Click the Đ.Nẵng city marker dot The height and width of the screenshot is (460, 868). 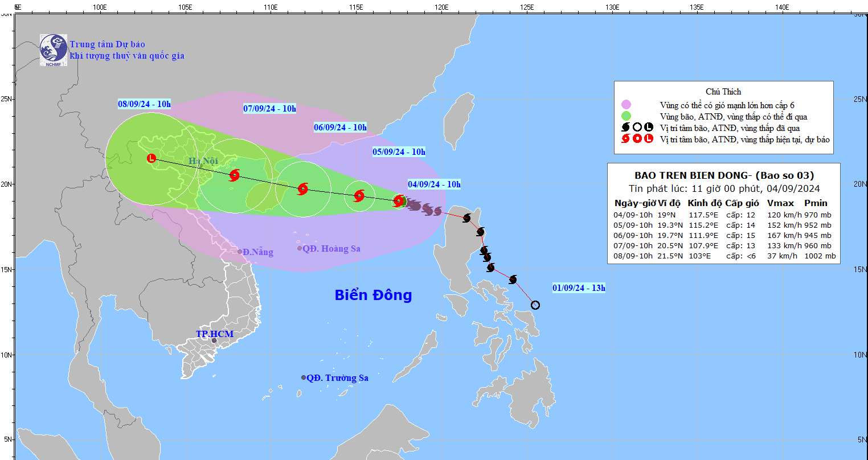pos(240,252)
